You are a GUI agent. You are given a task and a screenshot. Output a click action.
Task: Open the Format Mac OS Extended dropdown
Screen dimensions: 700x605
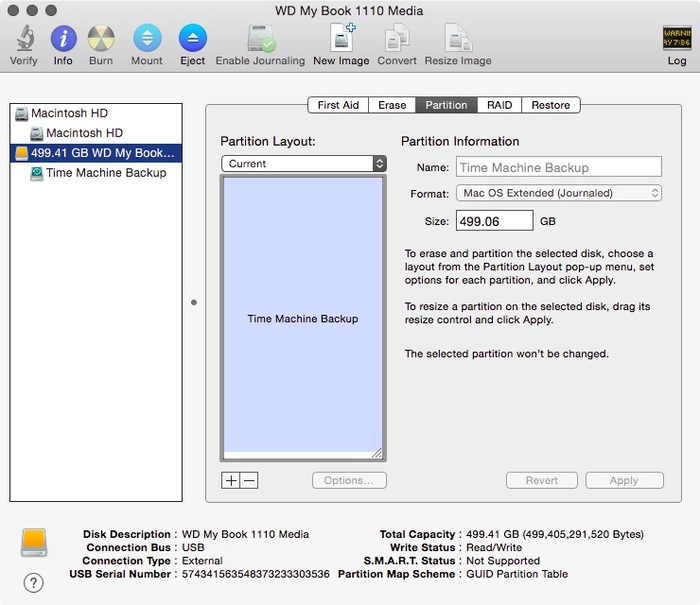click(559, 193)
